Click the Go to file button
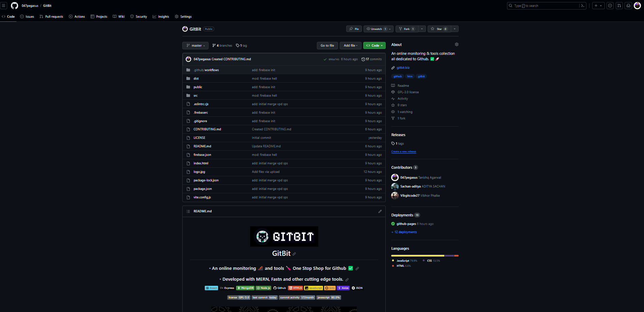The width and height of the screenshot is (644, 312). coord(327,46)
